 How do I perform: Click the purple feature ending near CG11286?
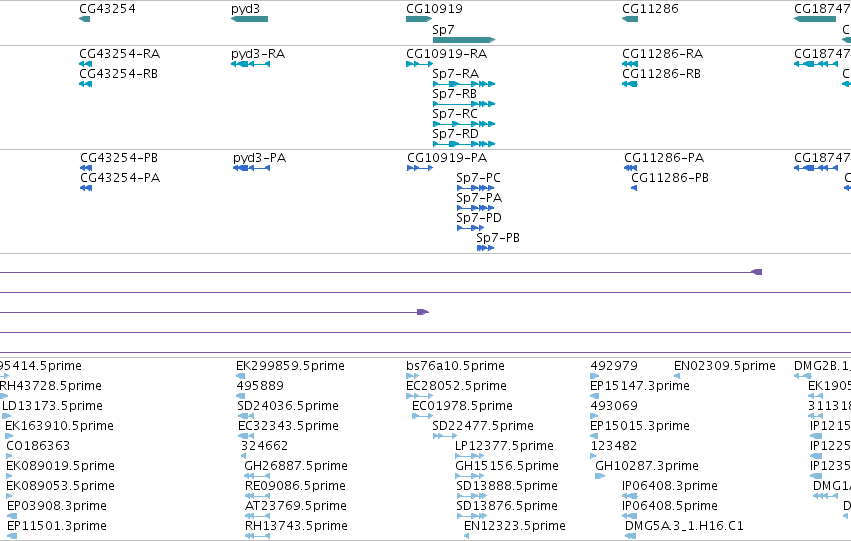(757, 272)
